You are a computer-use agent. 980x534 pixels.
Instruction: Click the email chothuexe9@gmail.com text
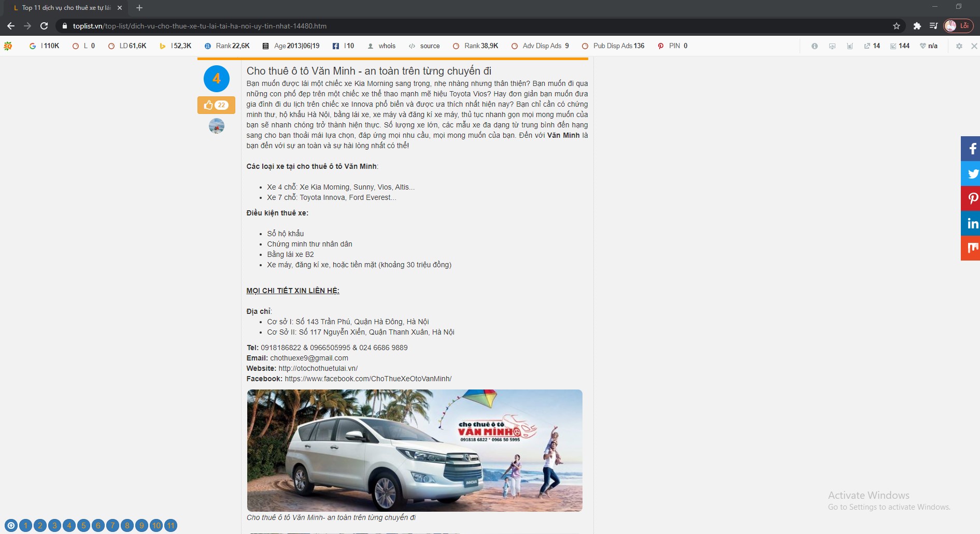309,358
